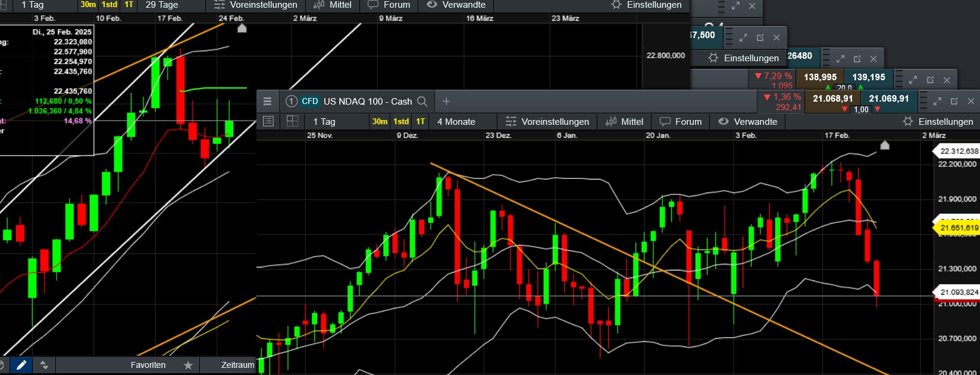Open Forum in NDAQ chart toolbar

(x=681, y=121)
